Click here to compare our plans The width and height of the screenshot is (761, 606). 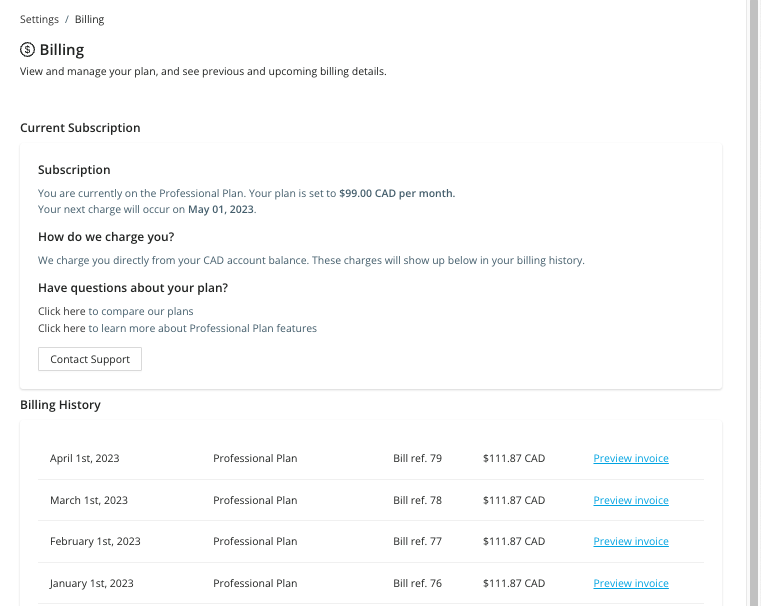tap(62, 311)
